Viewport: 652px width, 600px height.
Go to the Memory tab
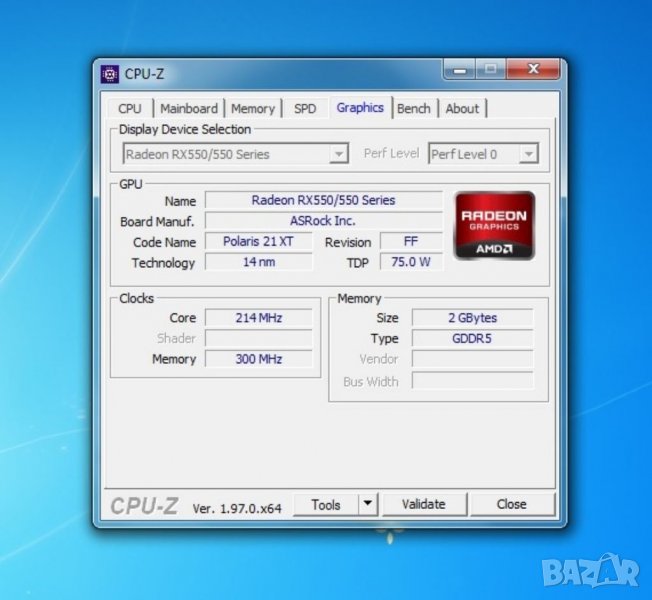point(253,109)
